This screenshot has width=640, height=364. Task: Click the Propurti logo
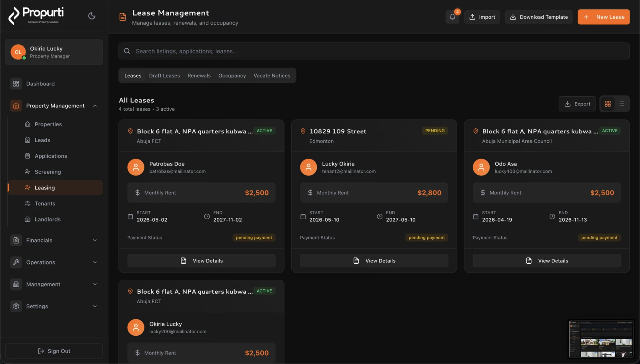click(36, 16)
